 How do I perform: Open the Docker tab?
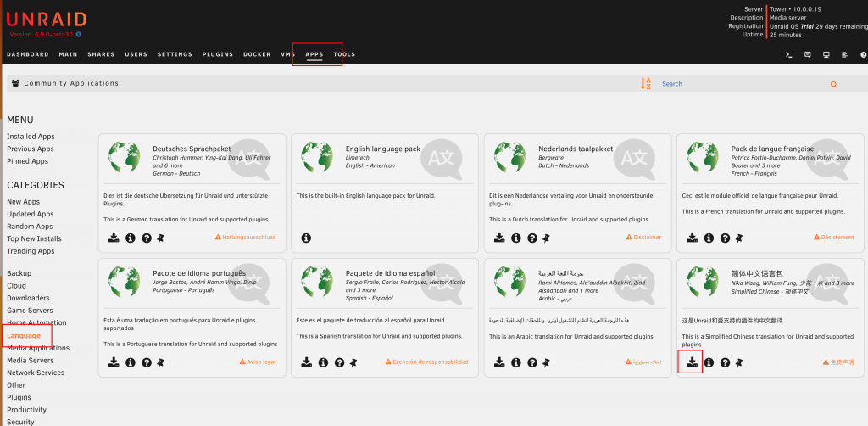click(257, 54)
